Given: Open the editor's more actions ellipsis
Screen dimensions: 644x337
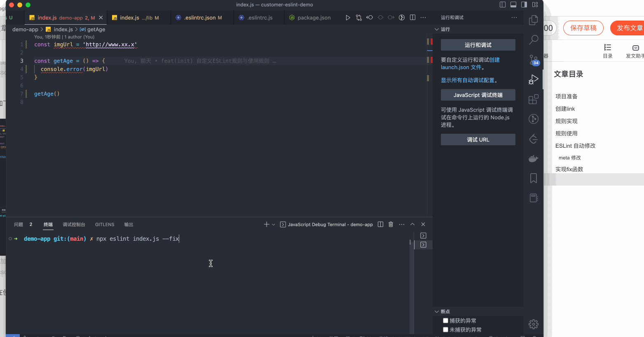Looking at the screenshot, I should tap(423, 18).
